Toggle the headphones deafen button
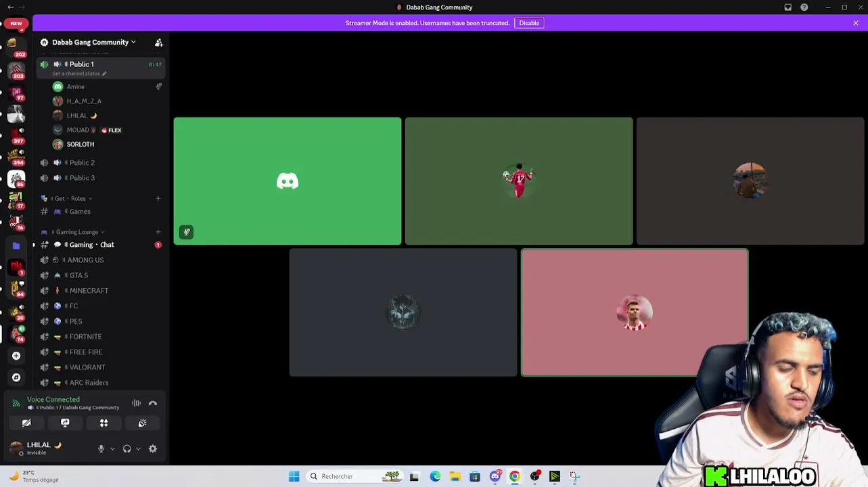 [127, 448]
